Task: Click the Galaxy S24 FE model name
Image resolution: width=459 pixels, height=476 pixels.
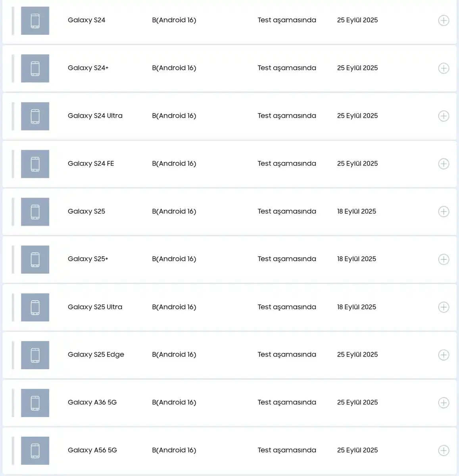Action: [91, 163]
